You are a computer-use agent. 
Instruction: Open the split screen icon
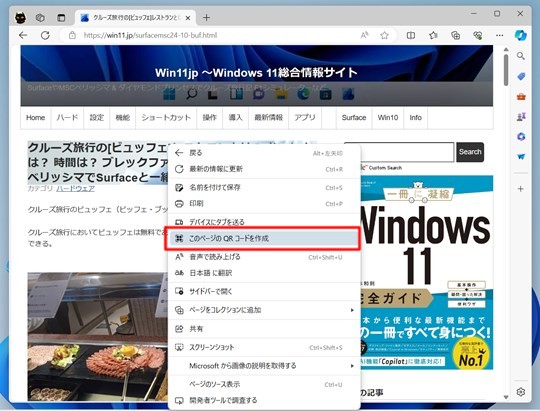click(x=411, y=35)
